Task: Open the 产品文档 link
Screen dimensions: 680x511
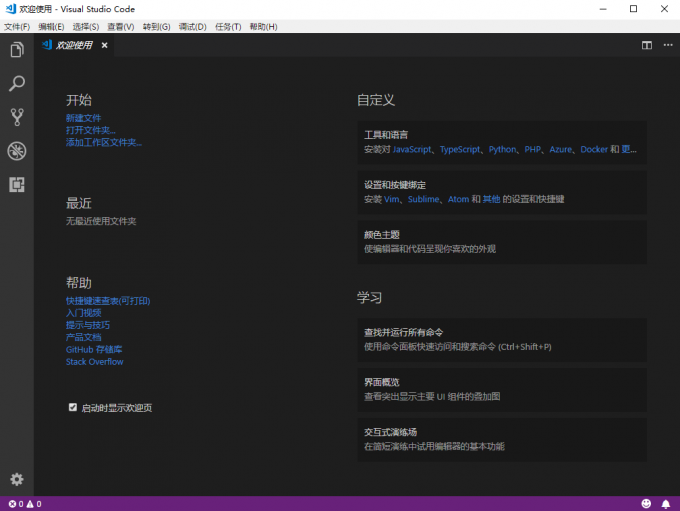Action: (83, 337)
